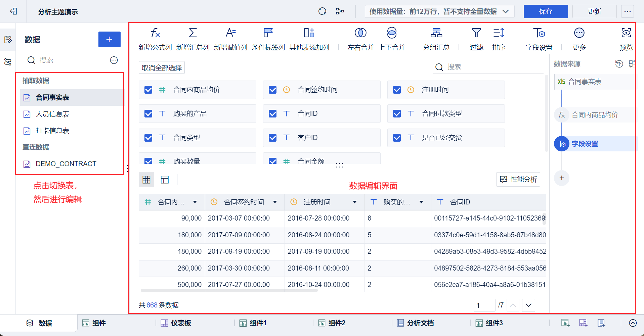Uncheck the 客户ID field
The width and height of the screenshot is (644, 336).
pyautogui.click(x=272, y=138)
